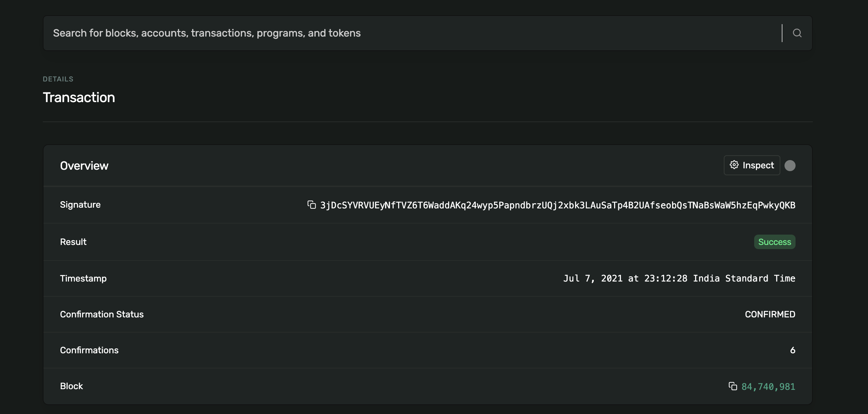This screenshot has width=868, height=414.
Task: Open the Inspect transaction view
Action: click(x=758, y=165)
